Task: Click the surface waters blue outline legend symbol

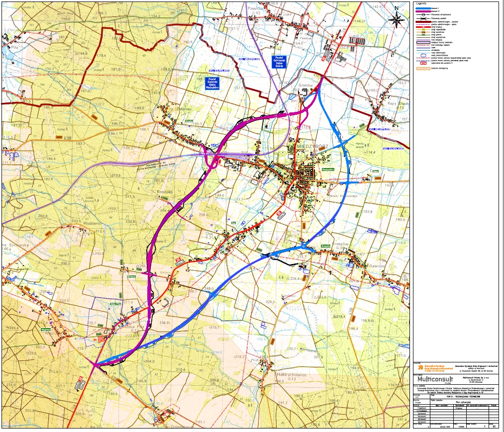Action: 423,55
